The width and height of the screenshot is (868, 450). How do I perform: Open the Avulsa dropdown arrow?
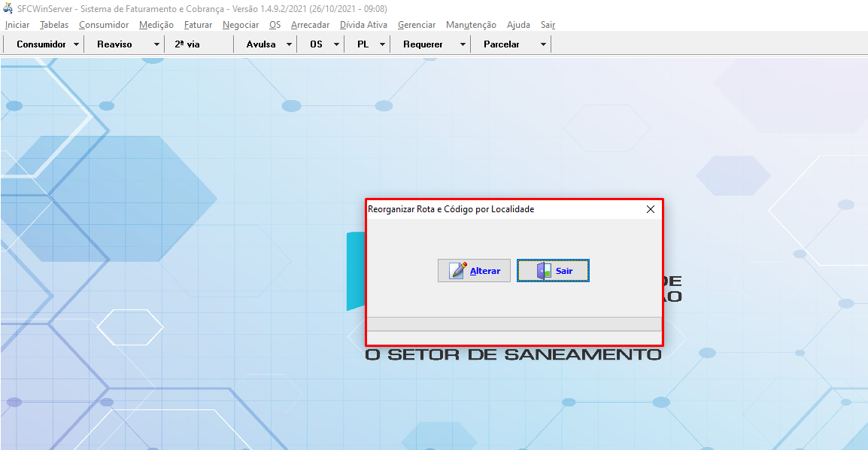pos(289,44)
